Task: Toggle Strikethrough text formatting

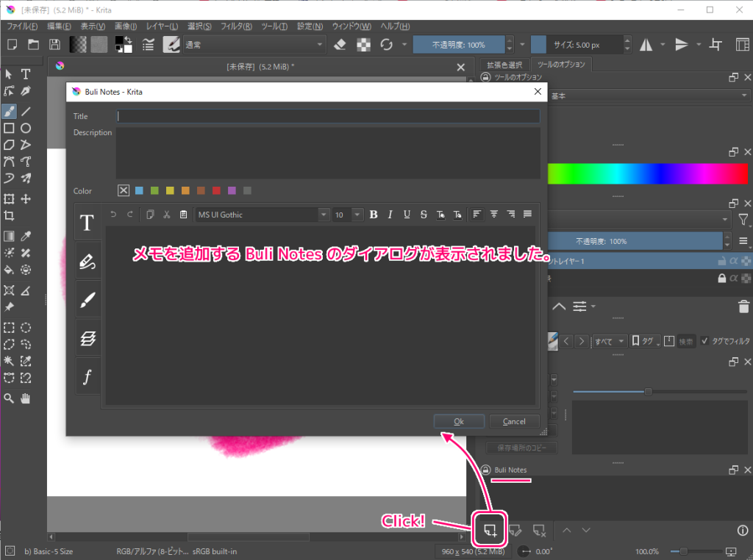Action: [x=424, y=215]
